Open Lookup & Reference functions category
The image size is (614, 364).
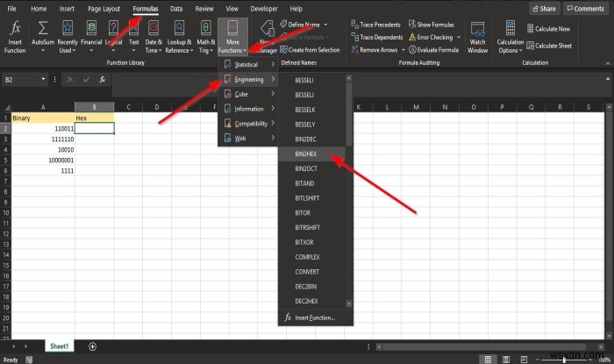(179, 37)
